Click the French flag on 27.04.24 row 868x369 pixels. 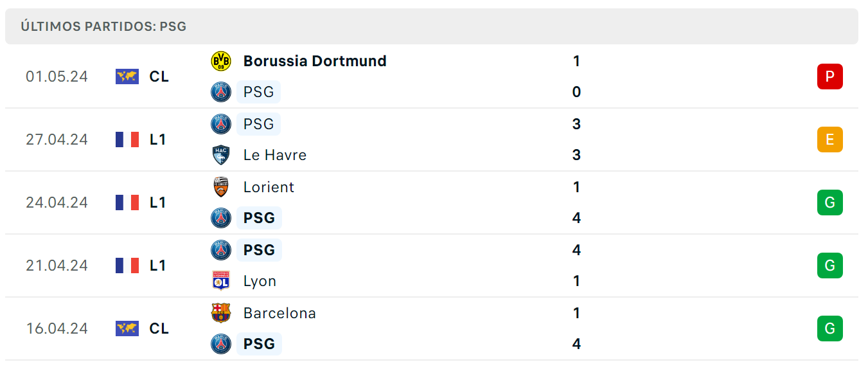coord(127,139)
